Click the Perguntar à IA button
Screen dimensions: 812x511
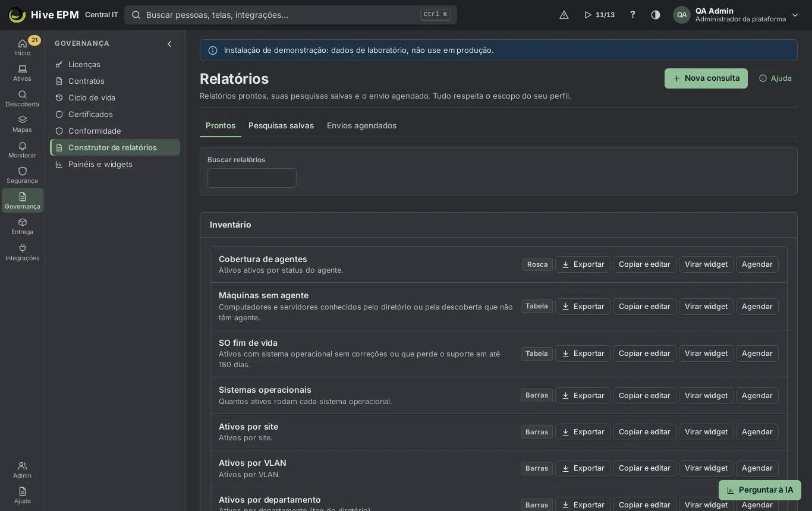pyautogui.click(x=760, y=490)
